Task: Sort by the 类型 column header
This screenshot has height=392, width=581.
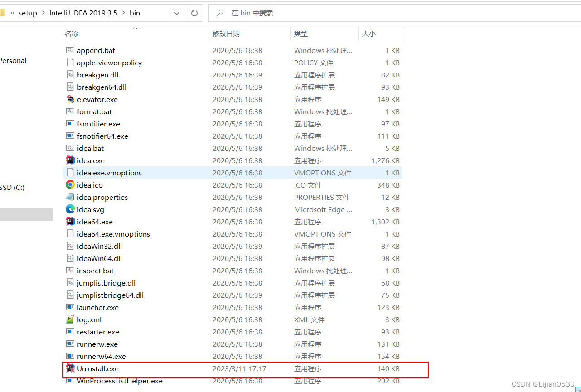Action: tap(301, 34)
